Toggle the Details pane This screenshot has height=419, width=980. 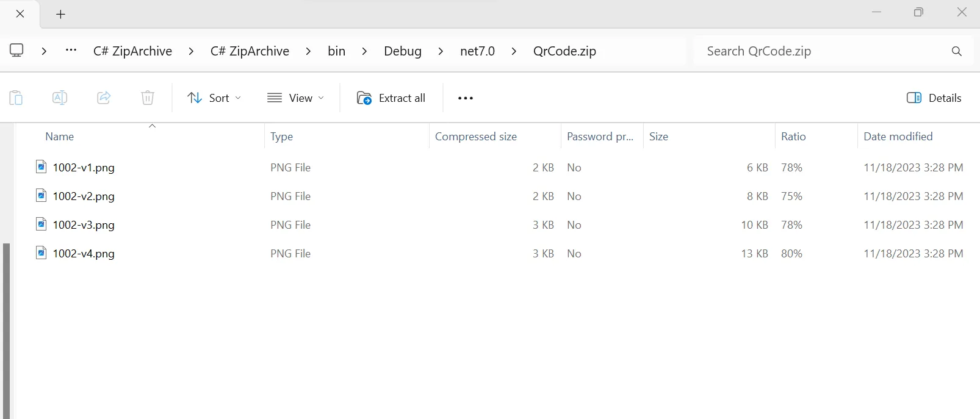coord(934,98)
